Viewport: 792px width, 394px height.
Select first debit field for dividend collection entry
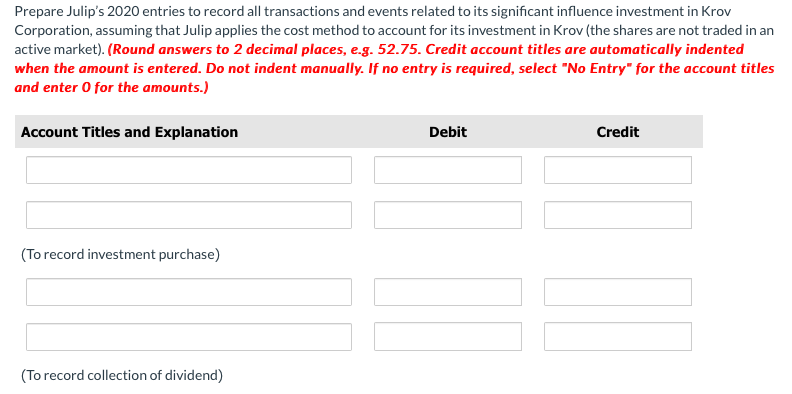(x=448, y=292)
